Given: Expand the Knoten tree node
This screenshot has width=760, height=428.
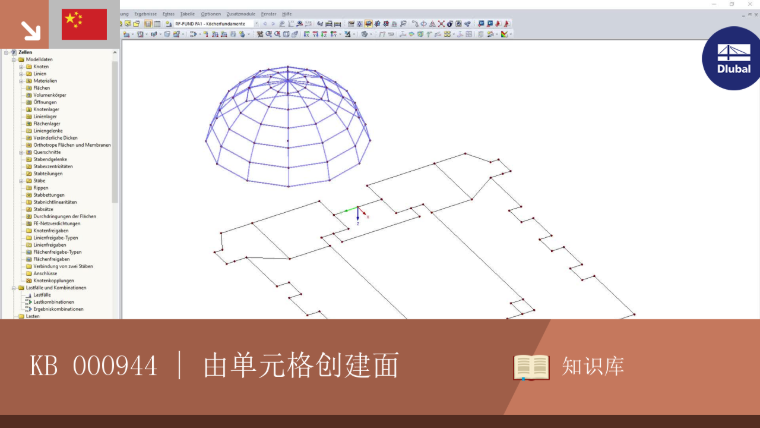Looking at the screenshot, I should [x=21, y=67].
